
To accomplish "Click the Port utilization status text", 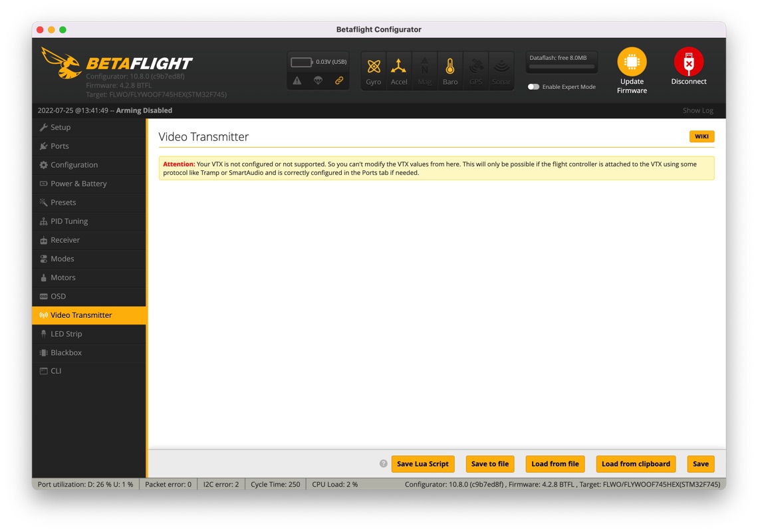I will point(86,484).
